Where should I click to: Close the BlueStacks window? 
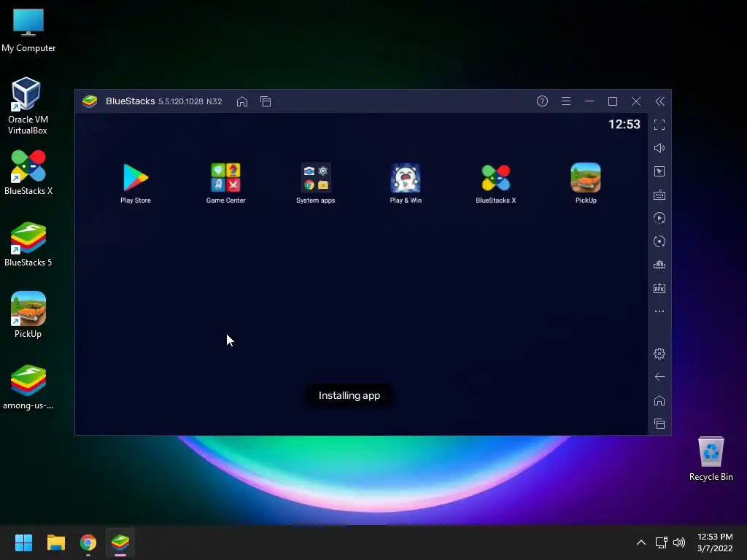point(636,101)
